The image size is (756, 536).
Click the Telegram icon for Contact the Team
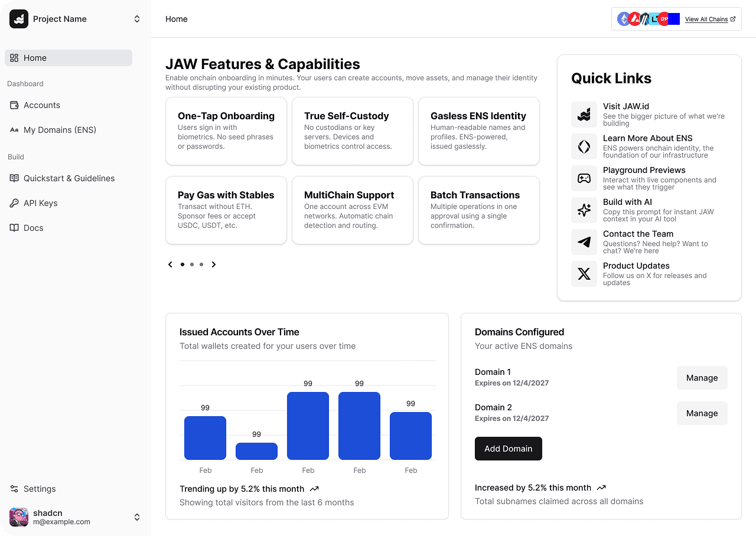pos(584,242)
